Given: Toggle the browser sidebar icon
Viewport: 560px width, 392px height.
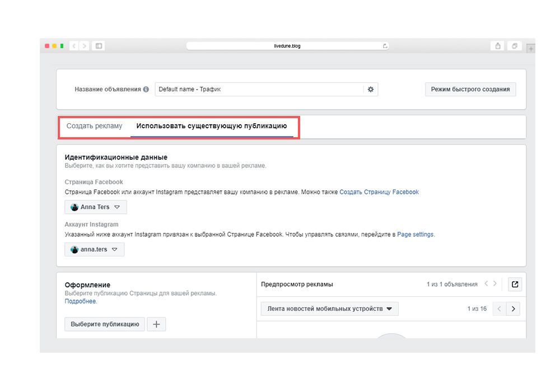Looking at the screenshot, I should point(99,46).
